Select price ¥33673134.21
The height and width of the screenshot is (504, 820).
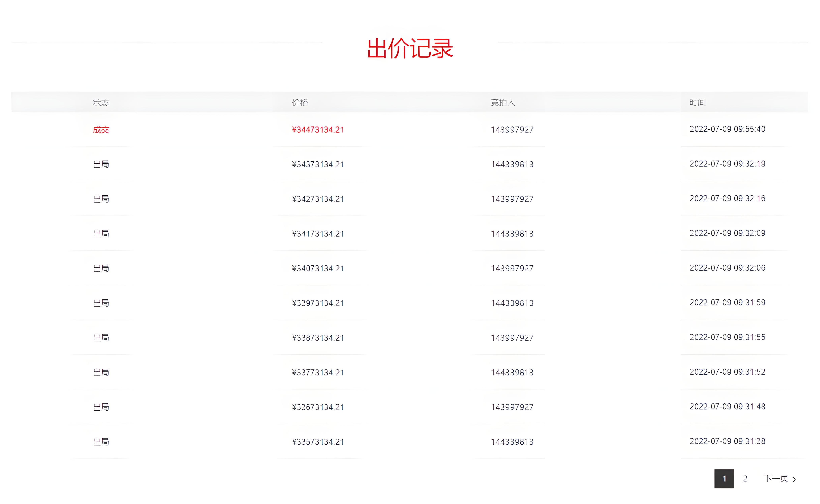[x=318, y=407]
